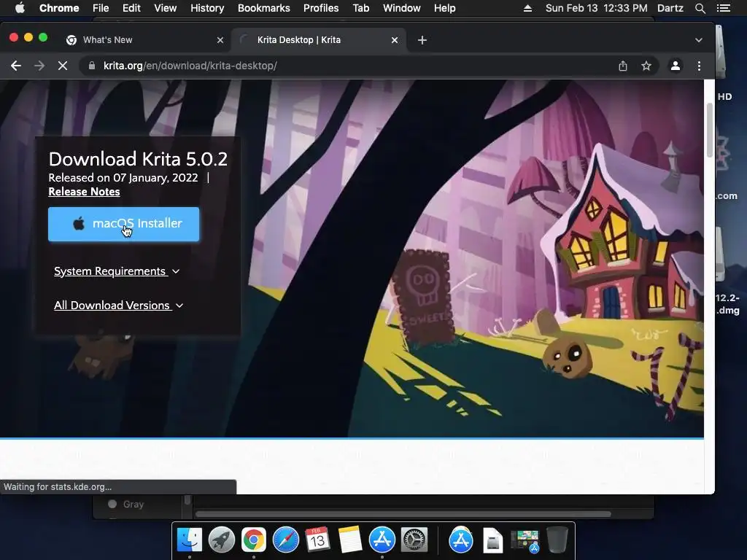Open the Release Notes link

pyautogui.click(x=84, y=192)
